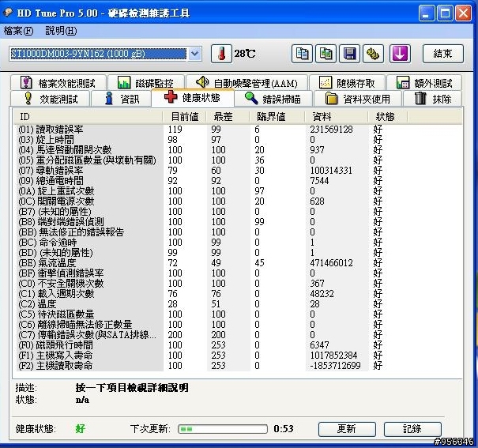Open the 資料夾使用 tab
The width and height of the screenshot is (478, 448).
coord(358,99)
